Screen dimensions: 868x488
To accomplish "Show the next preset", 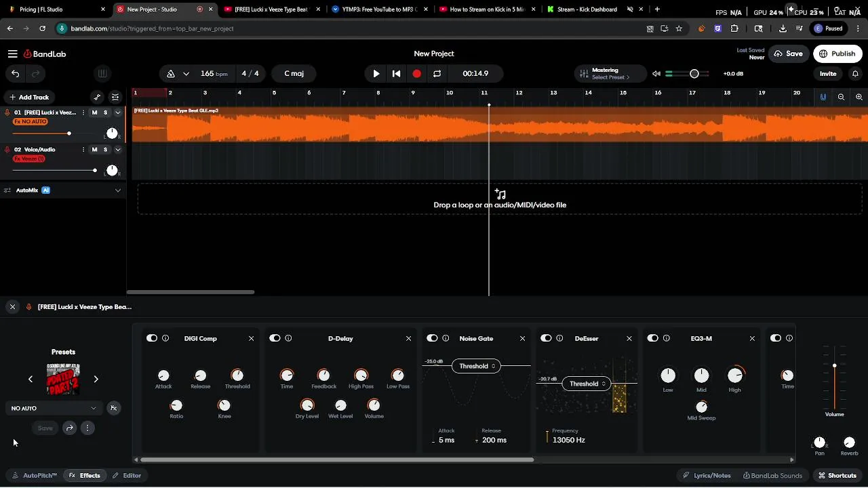I will pyautogui.click(x=96, y=379).
